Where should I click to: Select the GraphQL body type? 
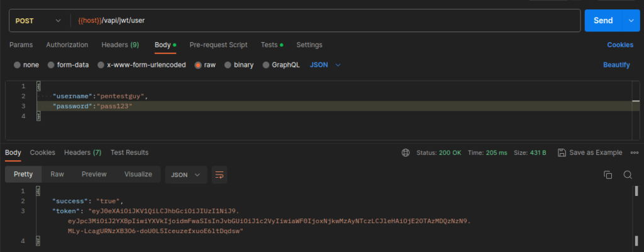(281, 65)
